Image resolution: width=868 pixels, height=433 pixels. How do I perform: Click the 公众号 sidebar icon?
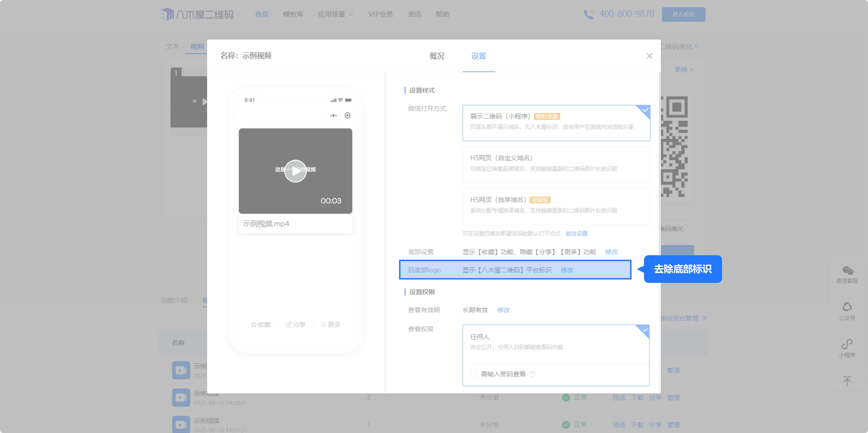(847, 307)
